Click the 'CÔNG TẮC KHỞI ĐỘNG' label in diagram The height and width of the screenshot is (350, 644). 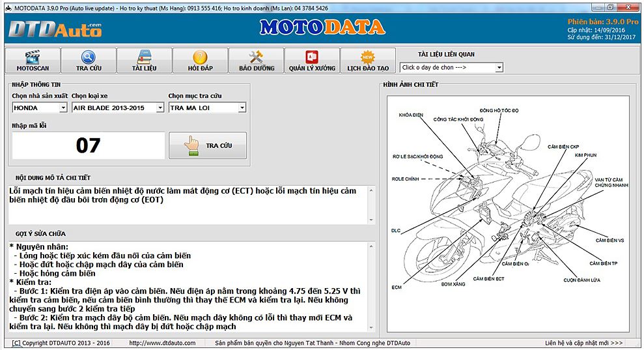[458, 119]
